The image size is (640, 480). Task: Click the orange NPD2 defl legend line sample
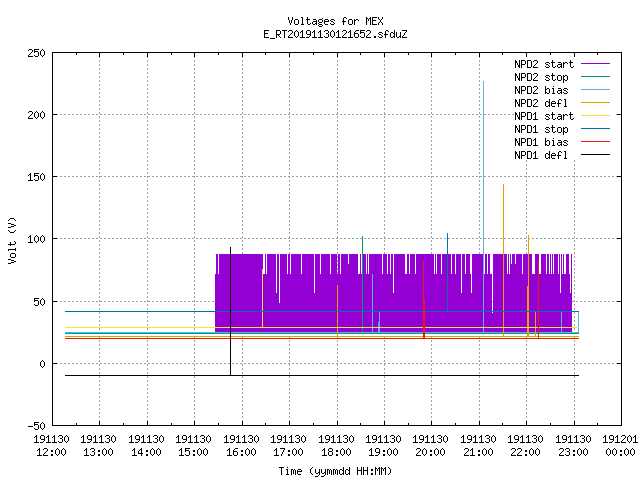[x=595, y=103]
